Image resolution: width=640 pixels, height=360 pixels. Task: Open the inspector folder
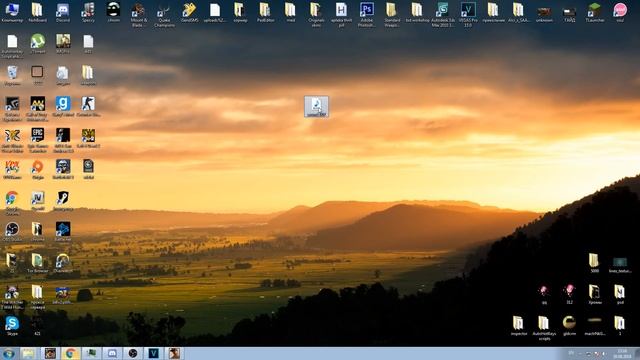pos(519,326)
